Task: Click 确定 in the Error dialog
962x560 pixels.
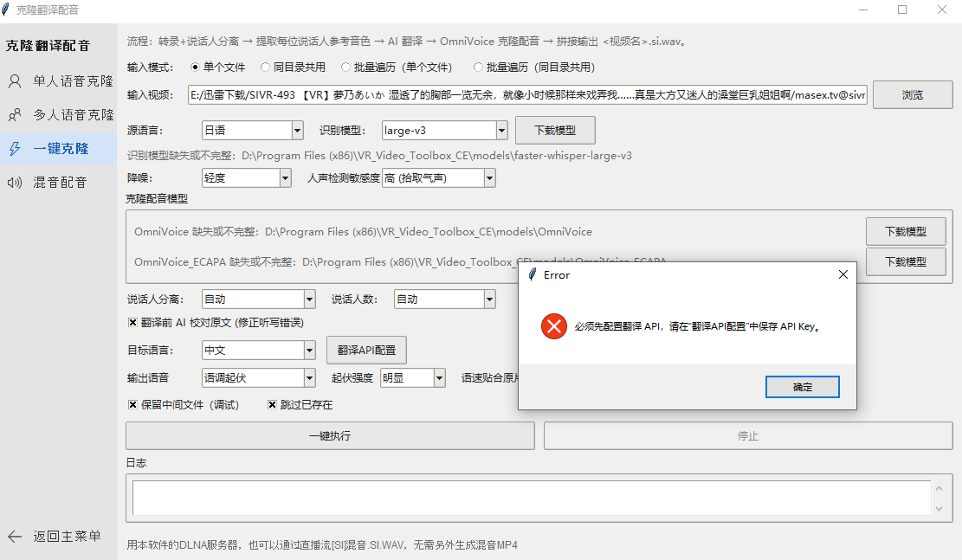Action: [x=802, y=387]
